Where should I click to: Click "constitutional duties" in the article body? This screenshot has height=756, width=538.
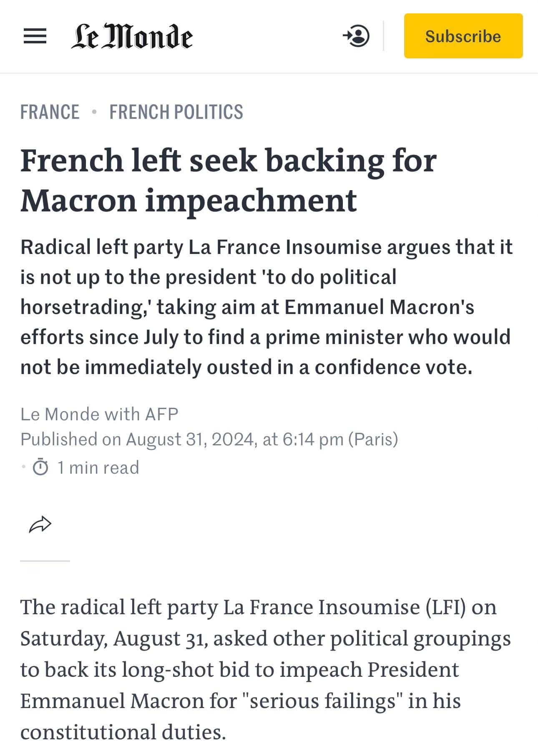[x=123, y=732]
